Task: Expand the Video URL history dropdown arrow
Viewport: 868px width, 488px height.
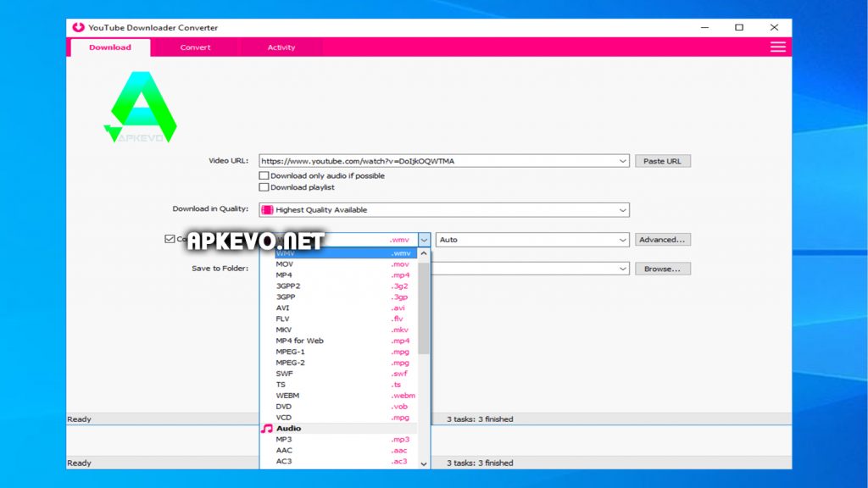Action: click(x=623, y=161)
